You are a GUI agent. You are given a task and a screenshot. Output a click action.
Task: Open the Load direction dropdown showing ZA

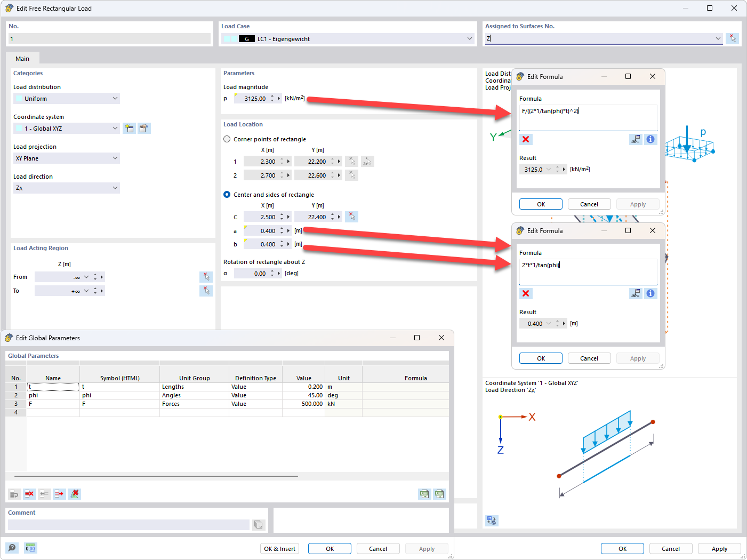[67, 188]
